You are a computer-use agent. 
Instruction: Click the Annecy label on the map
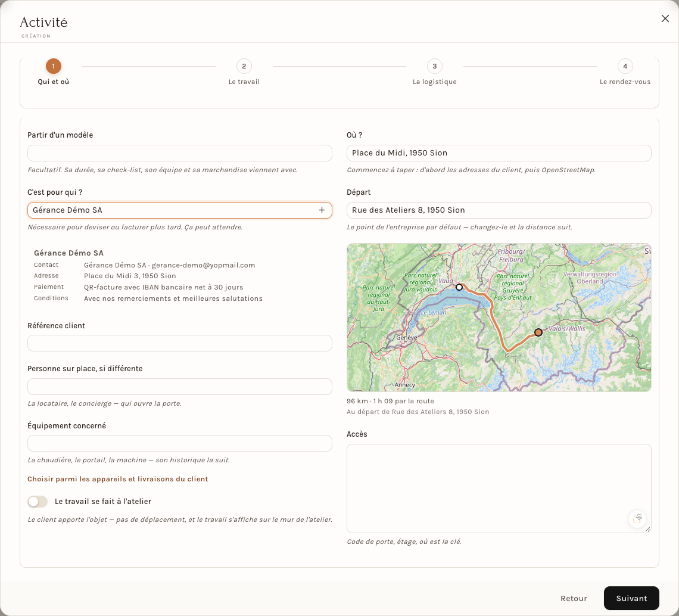coord(405,385)
